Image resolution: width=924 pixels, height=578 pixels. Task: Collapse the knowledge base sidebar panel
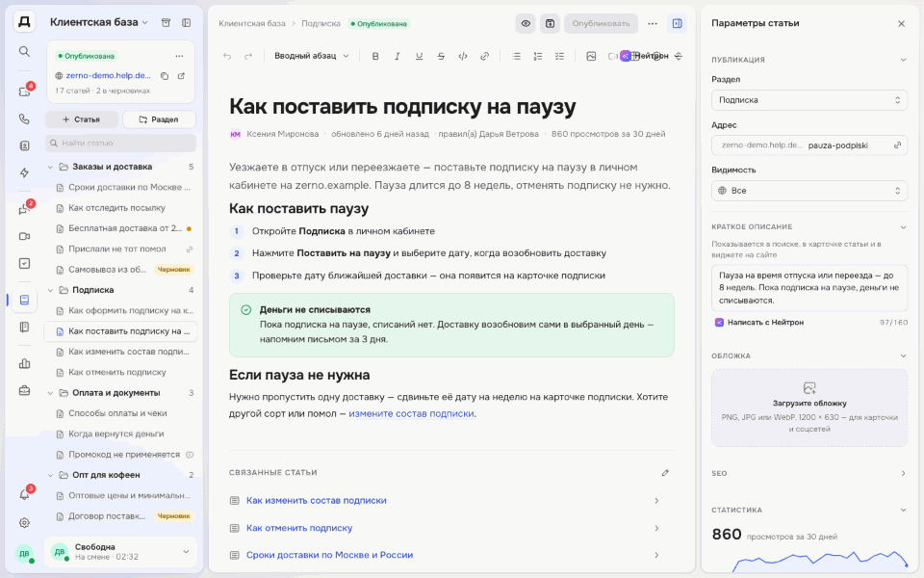[x=186, y=22]
